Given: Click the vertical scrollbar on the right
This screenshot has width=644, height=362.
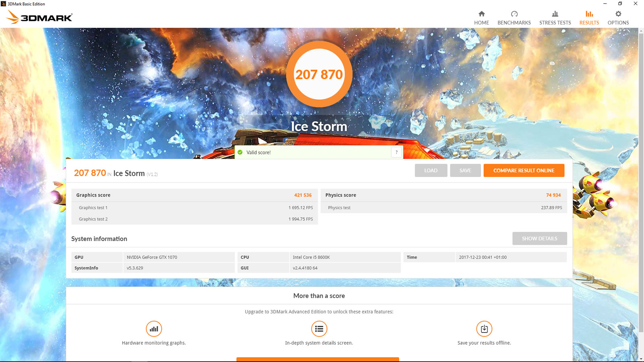Looking at the screenshot, I should pyautogui.click(x=641, y=181).
